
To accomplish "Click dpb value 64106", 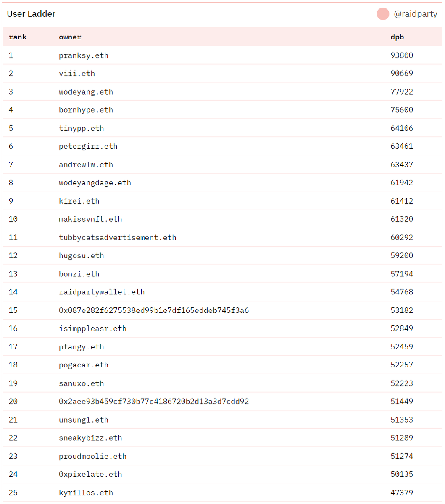I will click(x=402, y=128).
